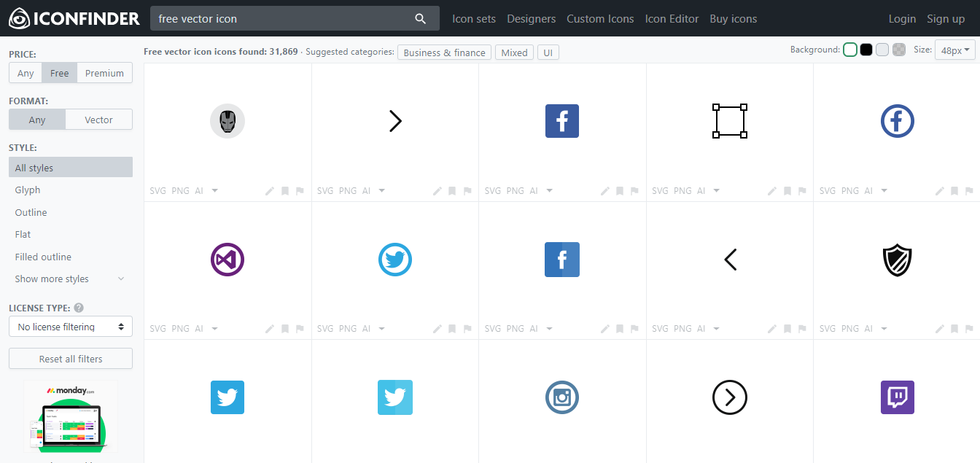Viewport: 980px width, 463px height.
Task: Click the Visual Studio purple infinity icon
Action: [x=227, y=260]
